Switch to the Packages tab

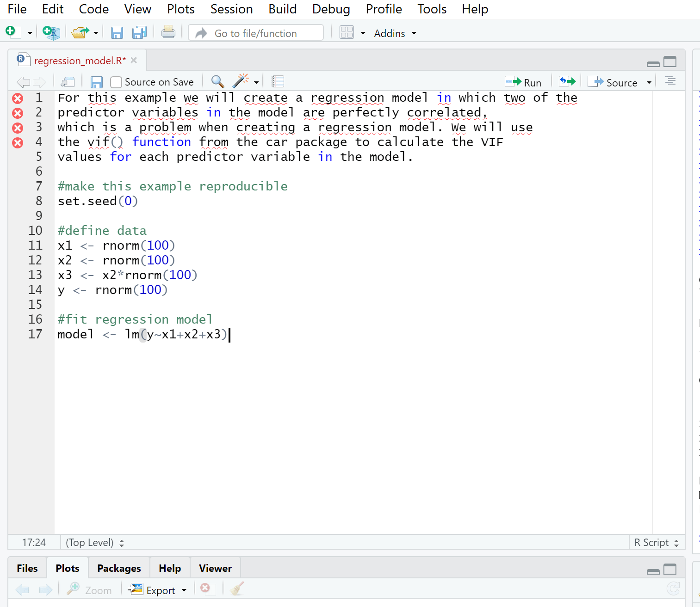point(118,568)
